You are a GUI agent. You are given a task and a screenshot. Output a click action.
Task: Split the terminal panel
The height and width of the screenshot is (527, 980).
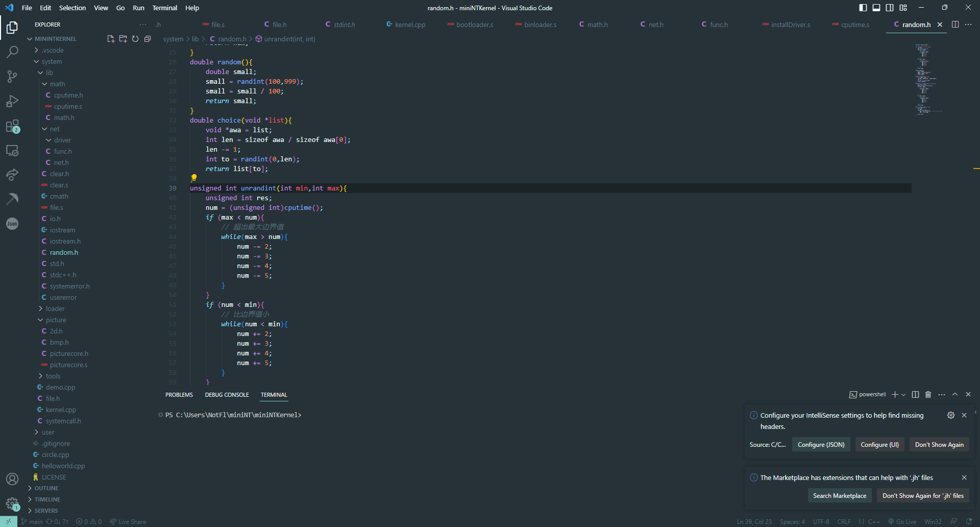pos(915,395)
